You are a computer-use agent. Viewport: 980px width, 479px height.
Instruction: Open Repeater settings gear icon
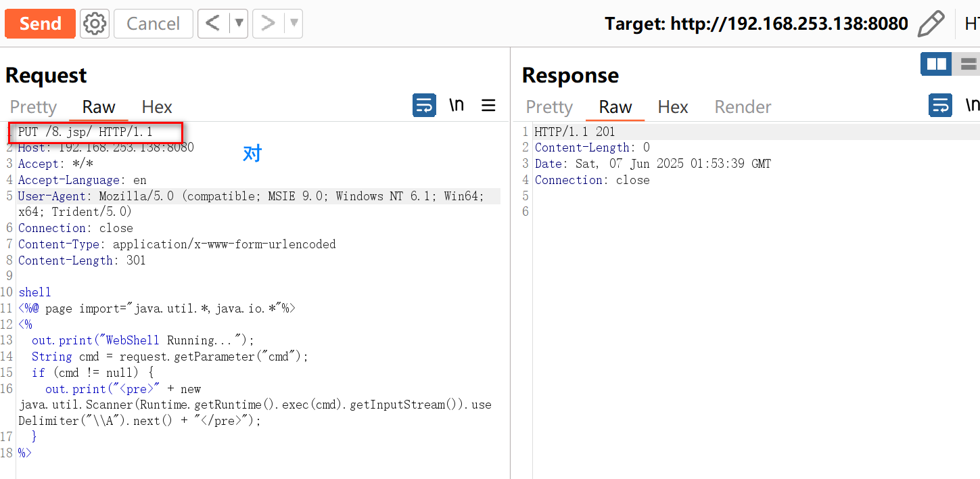(x=95, y=24)
